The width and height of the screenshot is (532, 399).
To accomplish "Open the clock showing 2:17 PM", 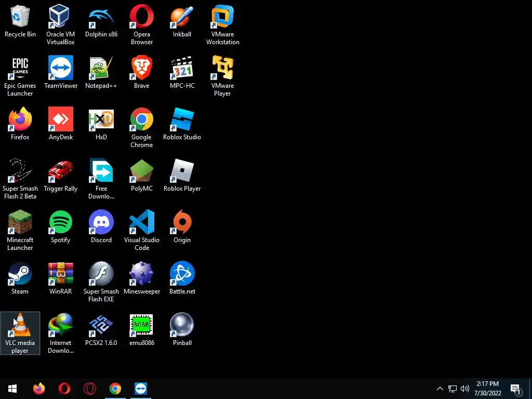I will click(487, 389).
